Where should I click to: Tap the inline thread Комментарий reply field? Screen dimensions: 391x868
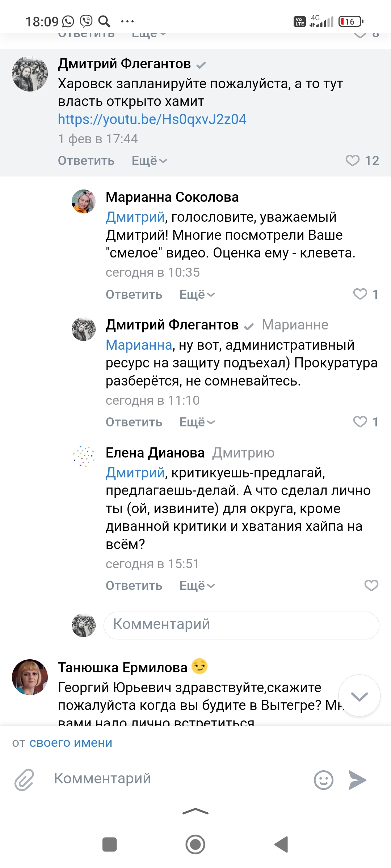point(241,625)
